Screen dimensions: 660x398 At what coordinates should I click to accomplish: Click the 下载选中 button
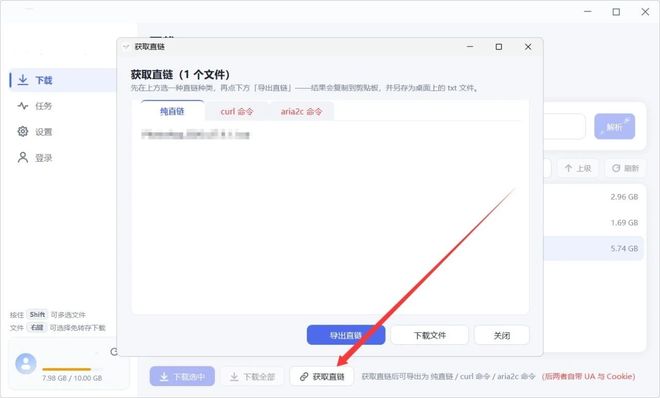pos(182,377)
